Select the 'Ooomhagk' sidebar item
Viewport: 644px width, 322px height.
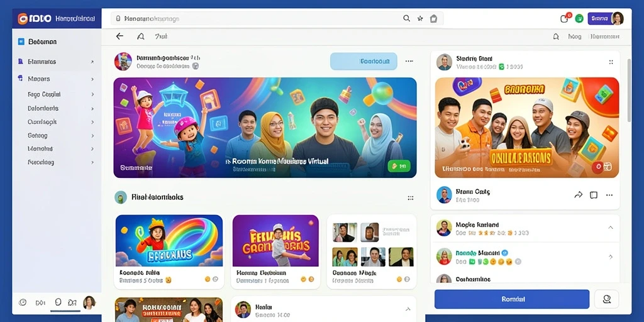[x=57, y=122]
